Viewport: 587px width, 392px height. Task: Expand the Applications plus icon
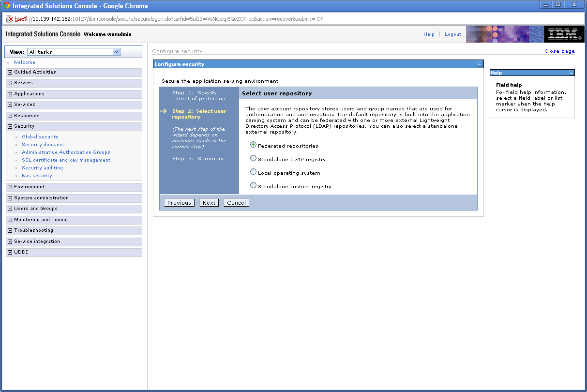click(10, 94)
